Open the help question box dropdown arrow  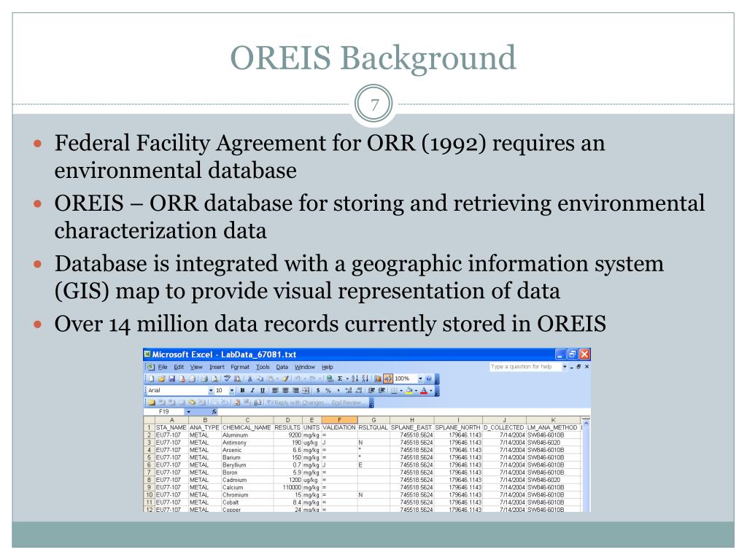pos(565,367)
